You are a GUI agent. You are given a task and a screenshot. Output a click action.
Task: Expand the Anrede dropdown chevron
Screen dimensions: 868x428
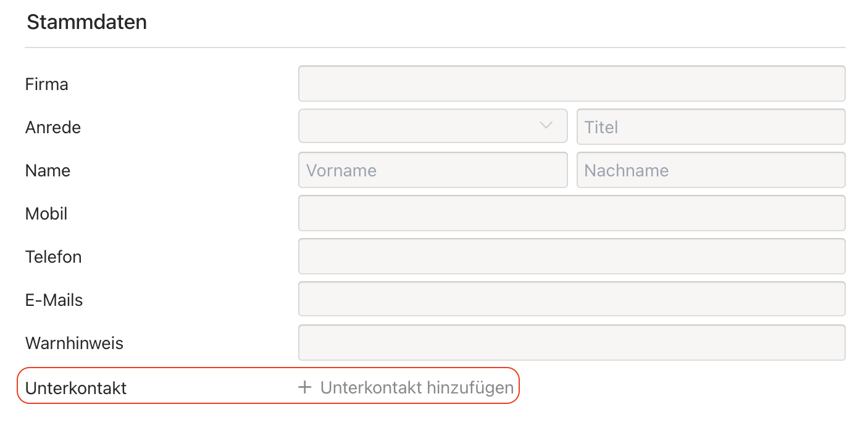pyautogui.click(x=546, y=126)
